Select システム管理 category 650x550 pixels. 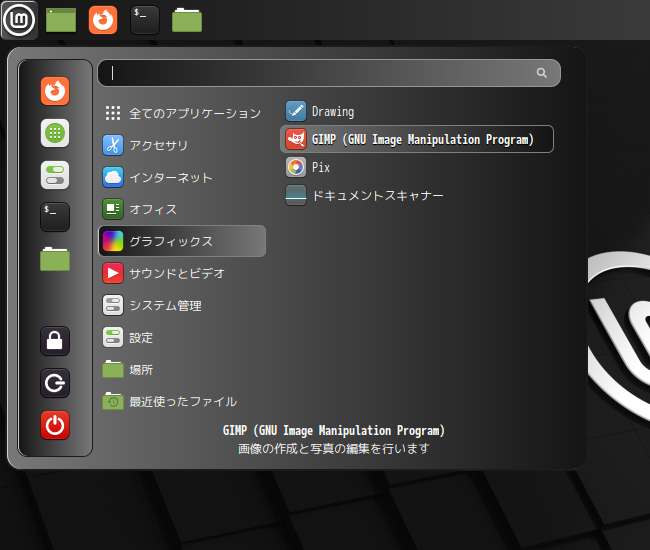point(182,305)
